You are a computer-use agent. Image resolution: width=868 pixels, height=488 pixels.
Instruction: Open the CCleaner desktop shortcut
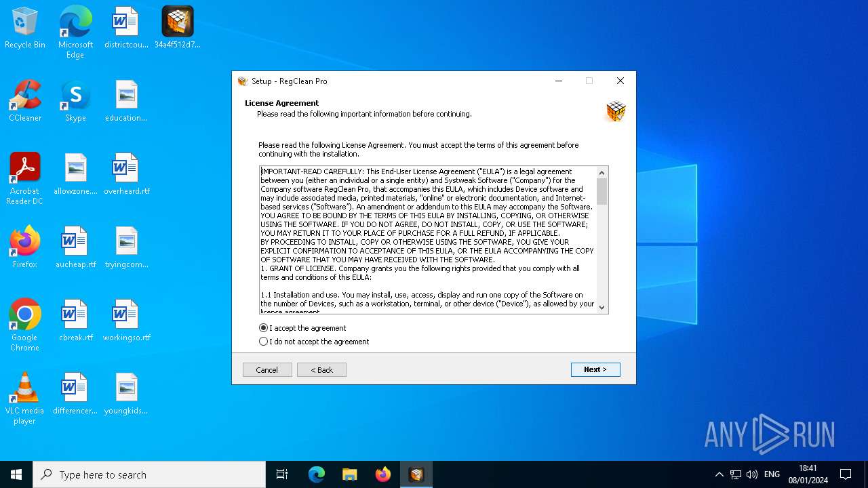coord(25,101)
